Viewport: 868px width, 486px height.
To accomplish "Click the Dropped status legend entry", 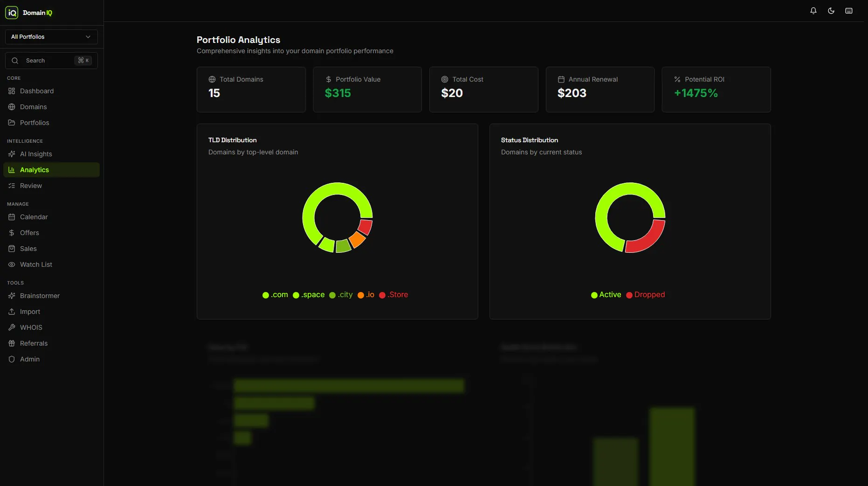I will [646, 295].
